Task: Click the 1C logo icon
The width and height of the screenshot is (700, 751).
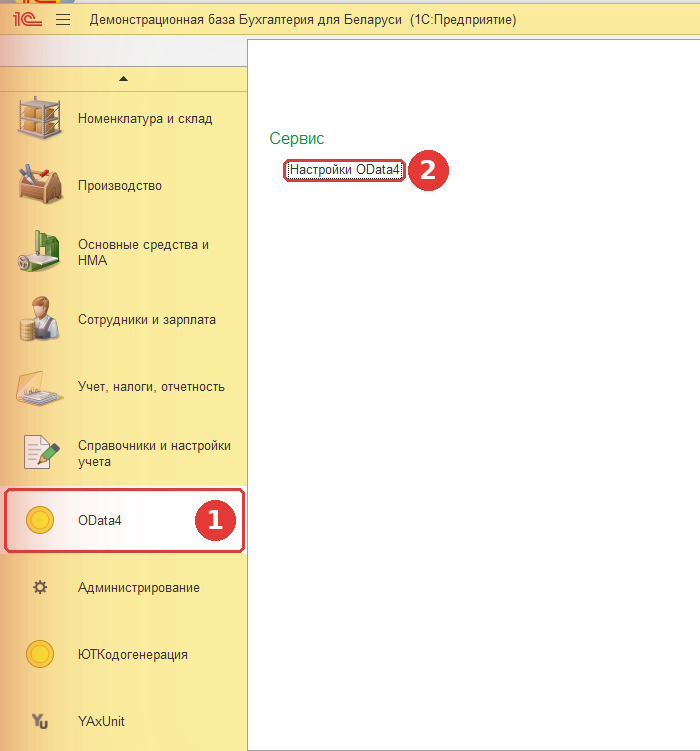Action: point(27,19)
